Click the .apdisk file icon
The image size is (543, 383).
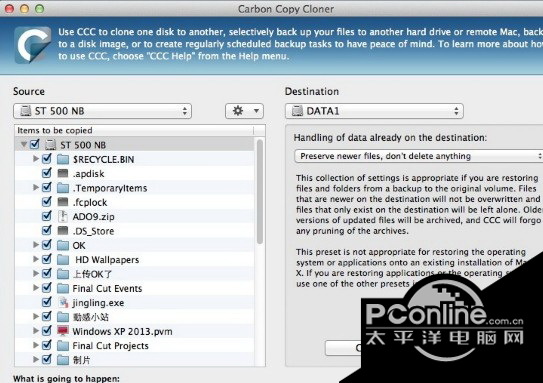[63, 173]
